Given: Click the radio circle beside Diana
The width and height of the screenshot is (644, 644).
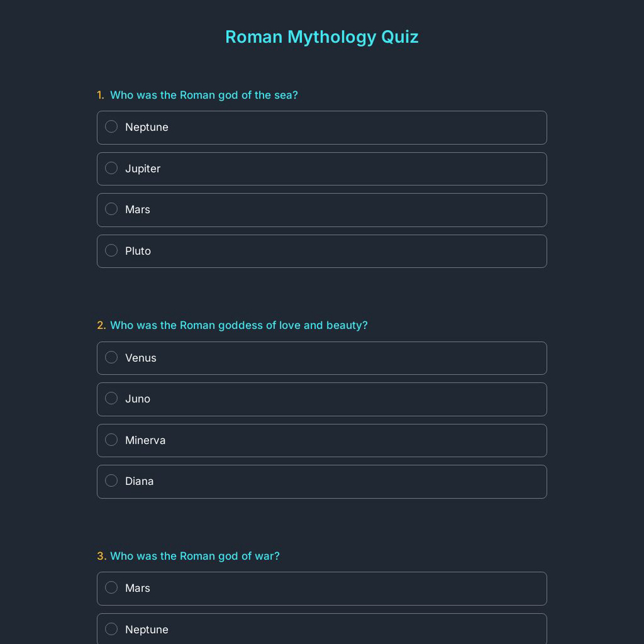Looking at the screenshot, I should 111,480.
